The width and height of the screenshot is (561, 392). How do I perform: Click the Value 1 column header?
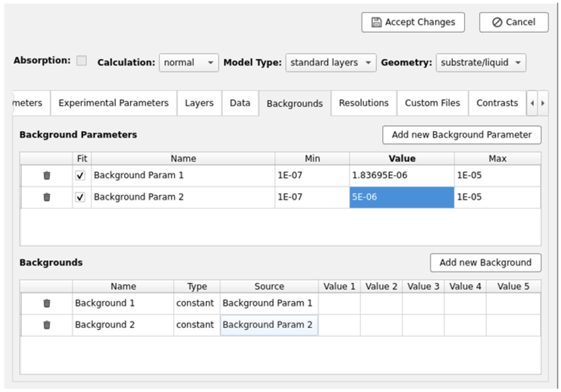click(339, 286)
